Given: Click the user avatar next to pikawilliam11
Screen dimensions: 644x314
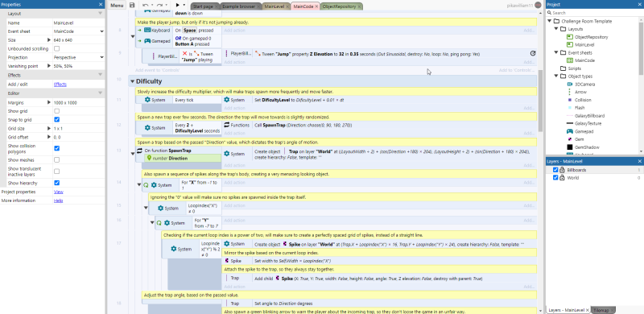Looking at the screenshot, I should tap(538, 6).
